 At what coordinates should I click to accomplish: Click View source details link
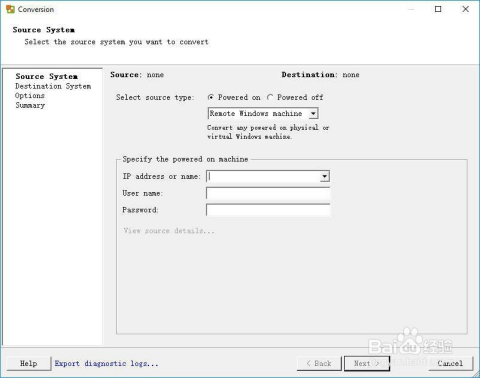(x=169, y=231)
